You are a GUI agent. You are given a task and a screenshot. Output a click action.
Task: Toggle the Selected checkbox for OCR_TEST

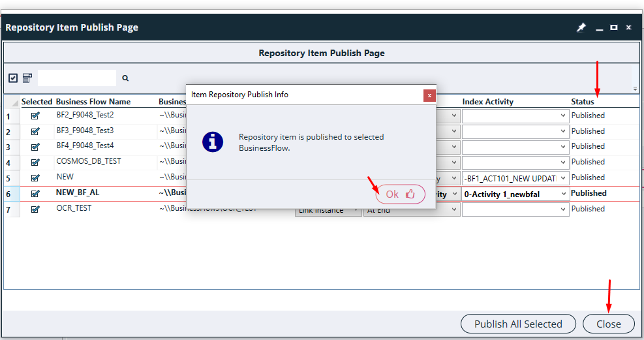35,209
